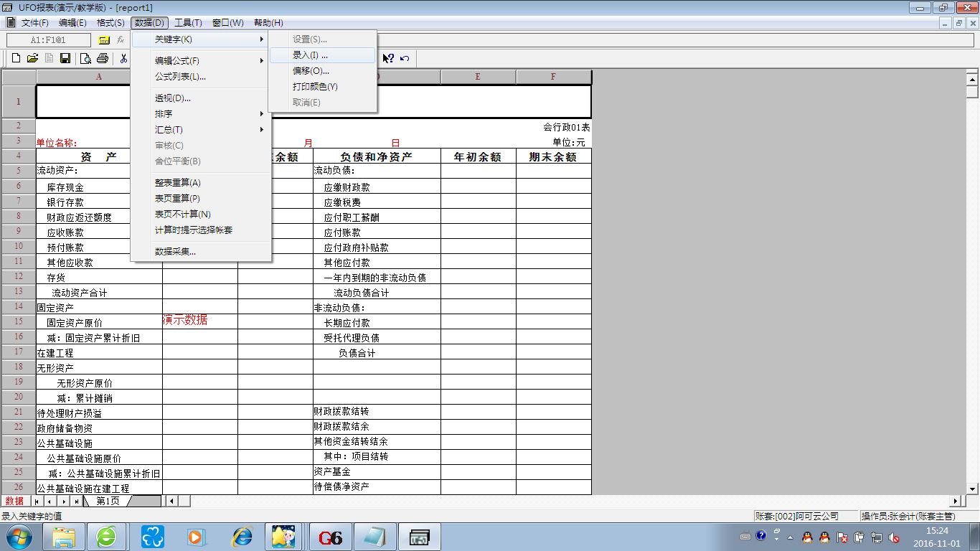Click the Printer icon in the toolbar
980x551 pixels.
pyautogui.click(x=102, y=58)
